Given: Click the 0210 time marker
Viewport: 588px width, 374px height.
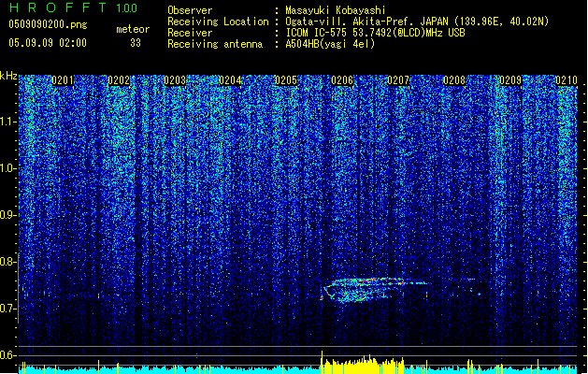Looking at the screenshot, I should coord(566,80).
